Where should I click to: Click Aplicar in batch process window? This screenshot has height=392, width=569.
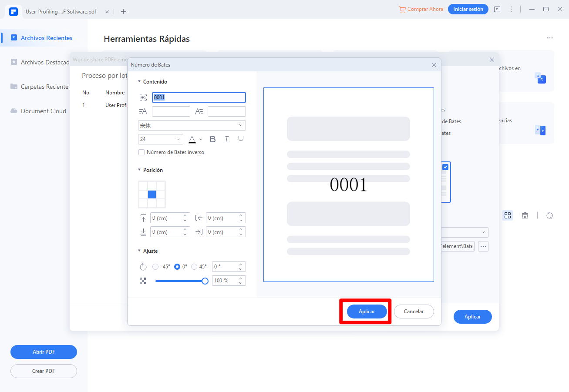[473, 317]
